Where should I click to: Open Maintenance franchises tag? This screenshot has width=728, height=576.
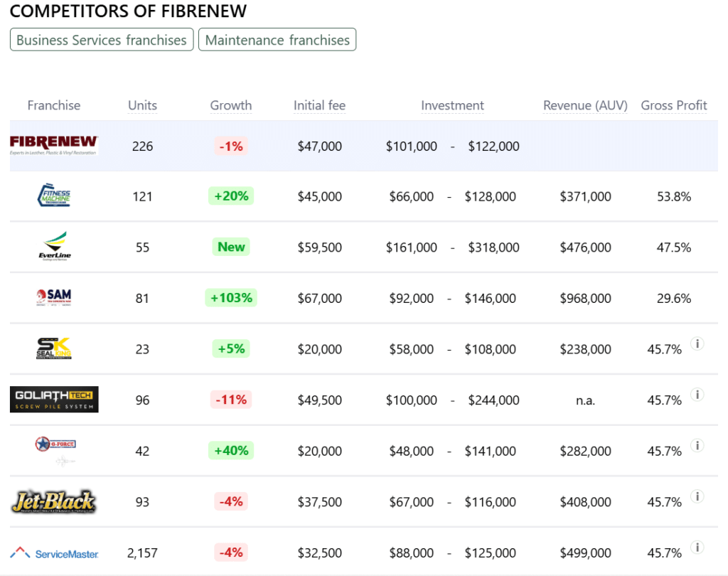pos(277,40)
